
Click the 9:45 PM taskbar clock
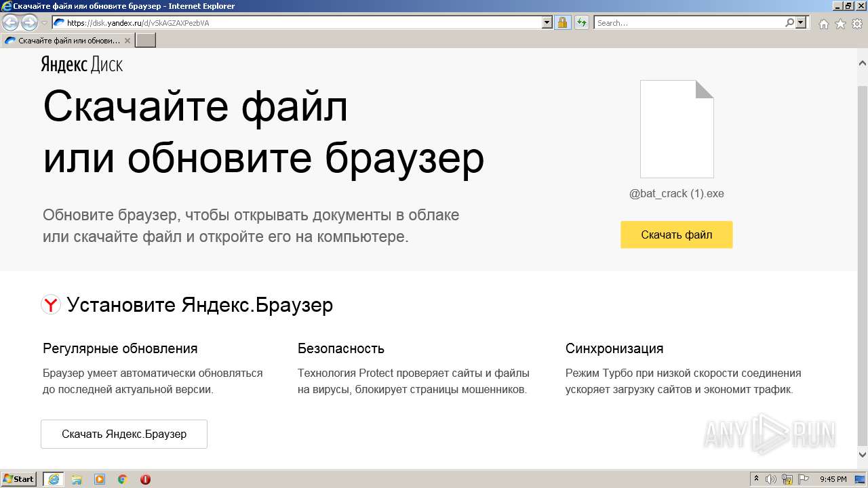click(833, 479)
